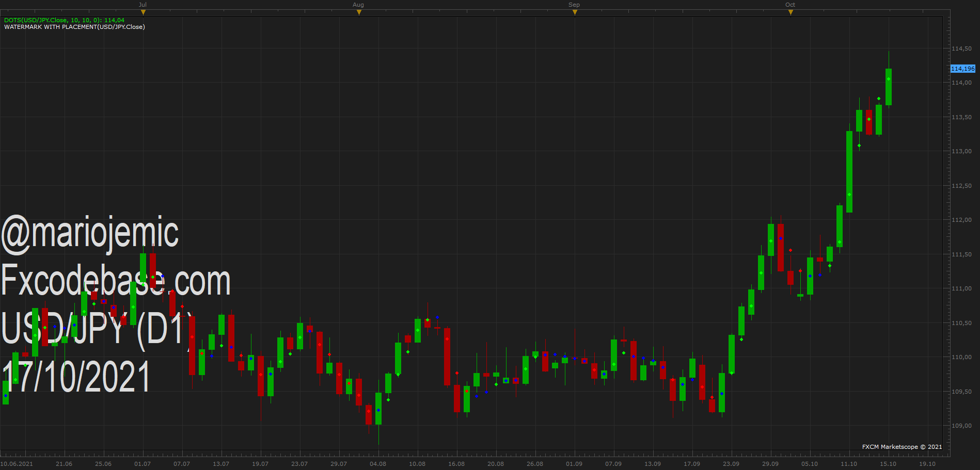Click the 29.09 date axis label
Screen dimensions: 980x470
point(770,464)
